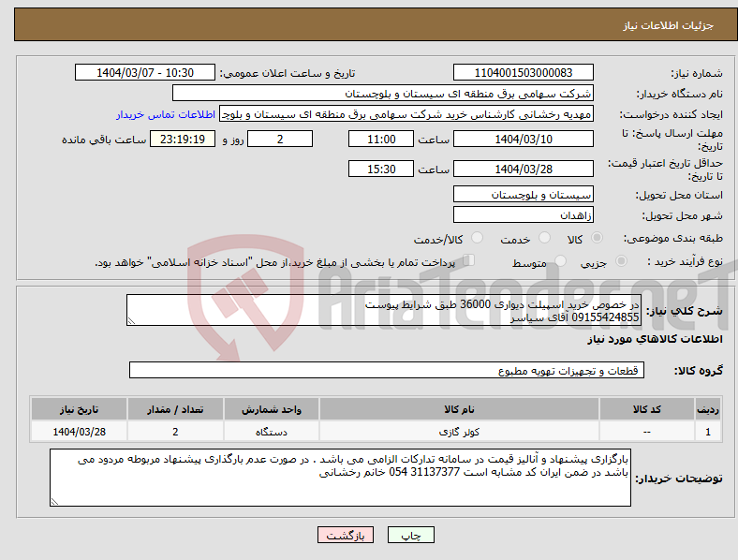Click the label طبقه بندی موضوعی

click(x=673, y=238)
